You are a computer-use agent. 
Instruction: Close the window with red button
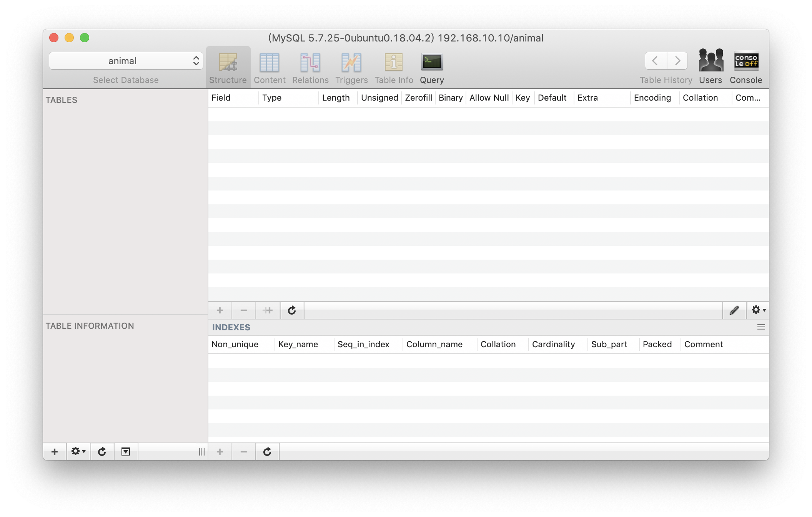click(x=54, y=38)
